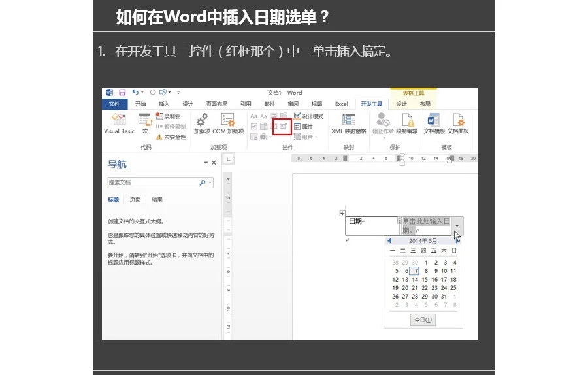Insert rich text content control (first Aa)

point(254,116)
